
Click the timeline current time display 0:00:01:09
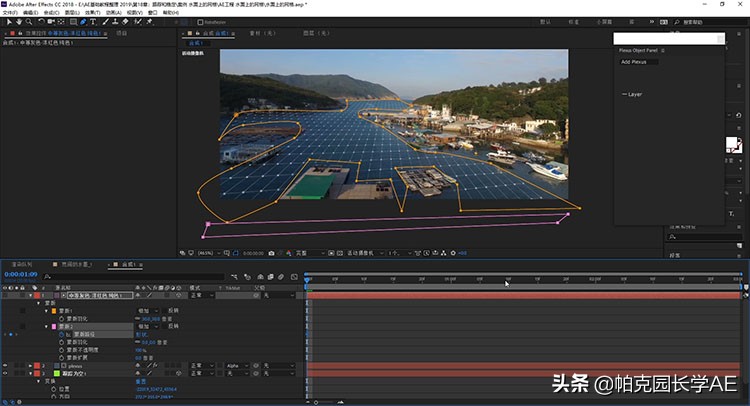[20, 274]
